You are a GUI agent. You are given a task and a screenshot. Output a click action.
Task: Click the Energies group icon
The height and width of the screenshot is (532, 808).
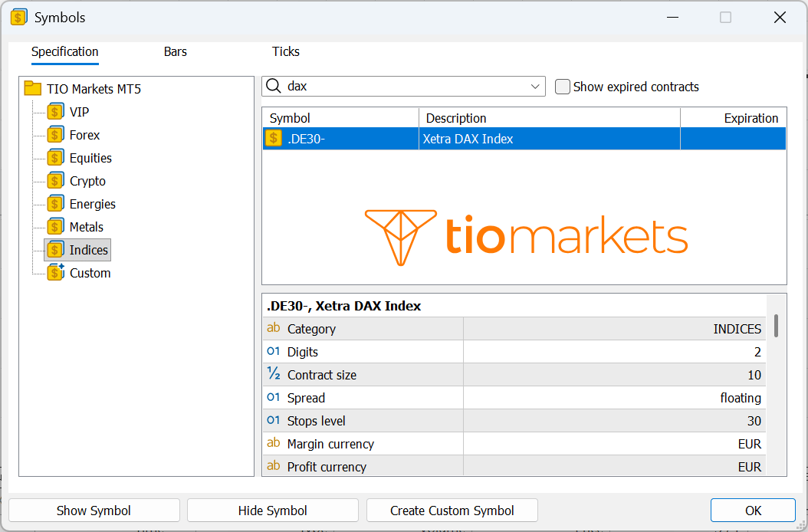(56, 204)
